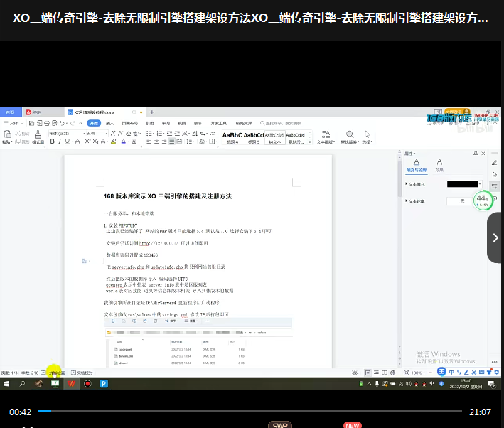The image size is (504, 428).
Task: Select the text effects tab in properties
Action: point(439,165)
